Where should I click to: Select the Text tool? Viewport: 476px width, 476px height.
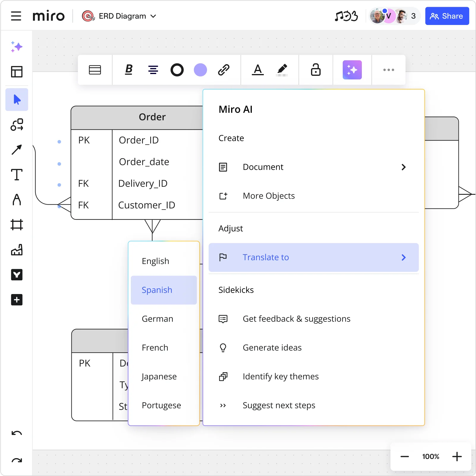click(17, 175)
